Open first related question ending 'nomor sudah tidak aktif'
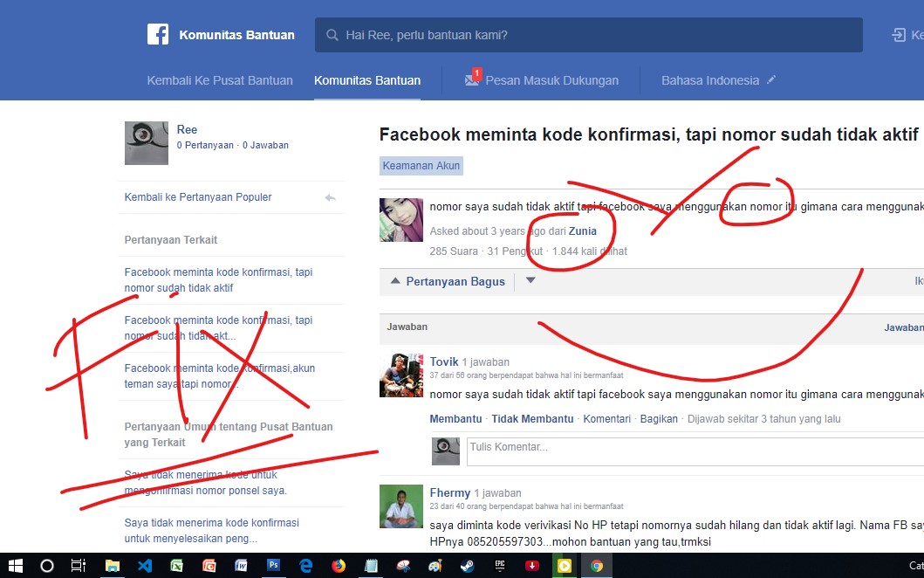 click(x=218, y=280)
